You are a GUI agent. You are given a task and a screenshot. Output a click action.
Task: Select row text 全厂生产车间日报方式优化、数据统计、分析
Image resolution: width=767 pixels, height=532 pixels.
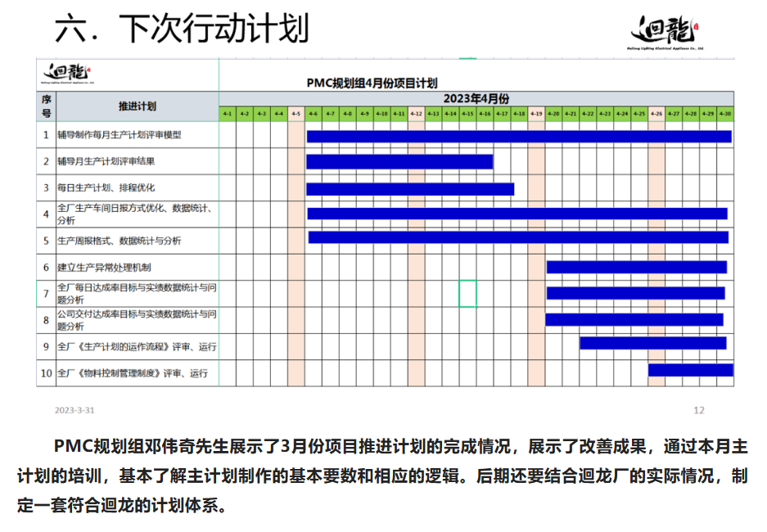pyautogui.click(x=136, y=214)
